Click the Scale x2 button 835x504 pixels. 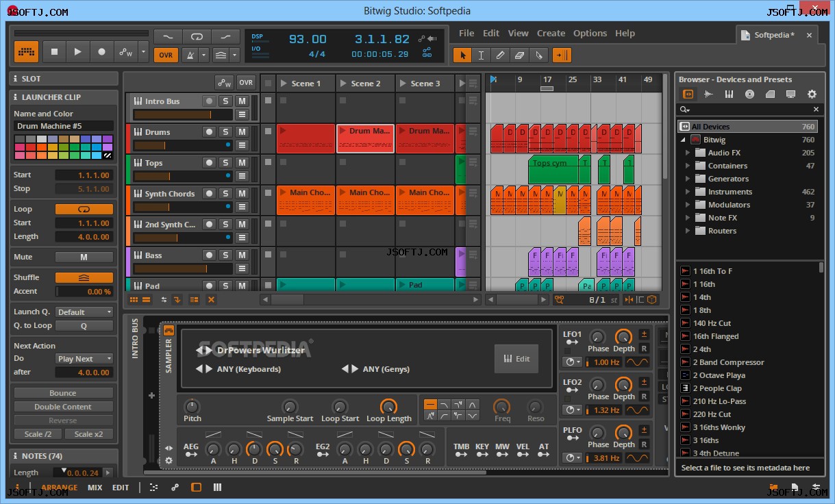coord(89,434)
